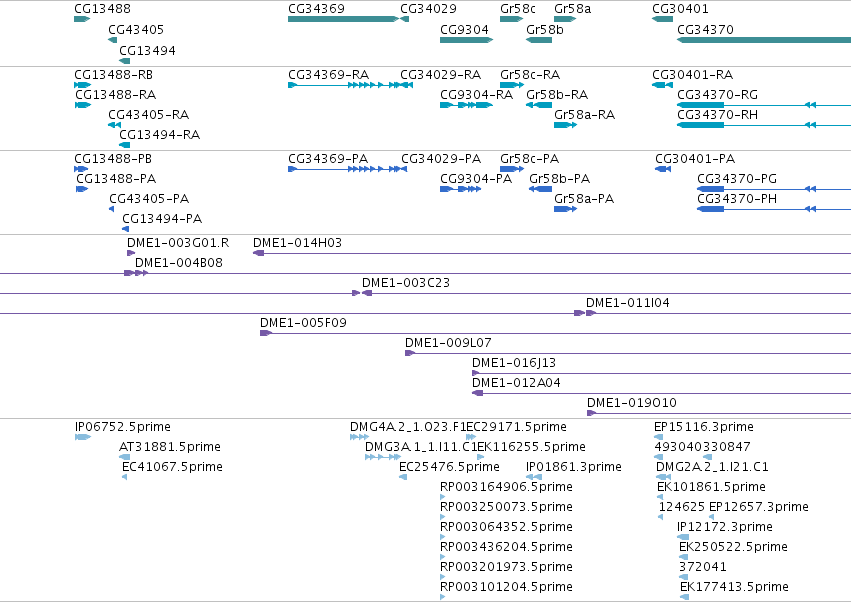The width and height of the screenshot is (851, 602).
Task: Click the CG30401 gene label
Action: click(x=680, y=9)
